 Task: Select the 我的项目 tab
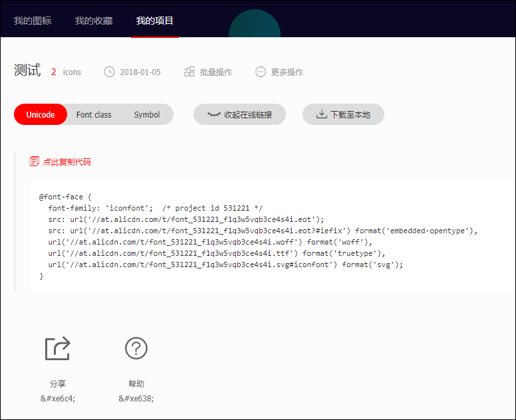(x=155, y=21)
